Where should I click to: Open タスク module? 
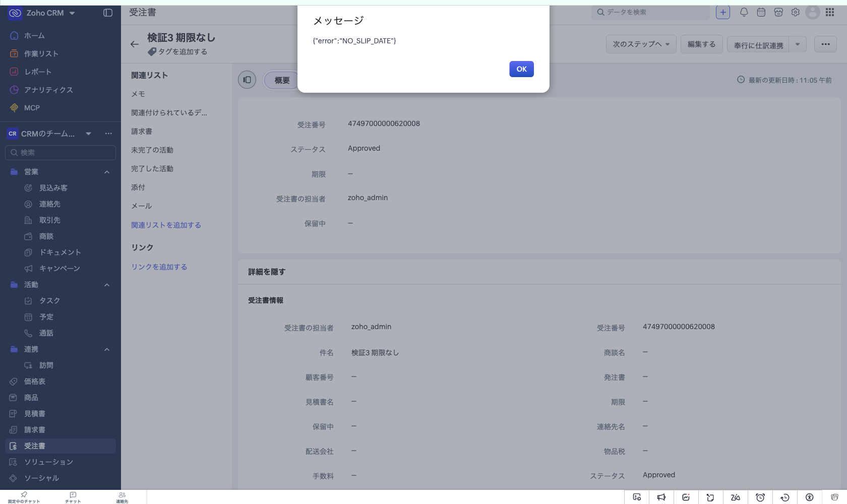pos(50,301)
